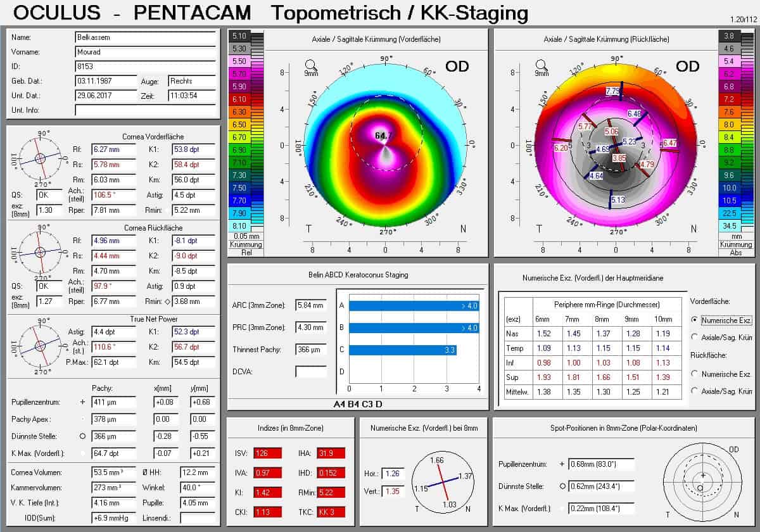760x532 pixels.
Task: Open the anterior map title Axiale / Sagittale Krümmung (Vorderfläche)
Action: [376, 39]
